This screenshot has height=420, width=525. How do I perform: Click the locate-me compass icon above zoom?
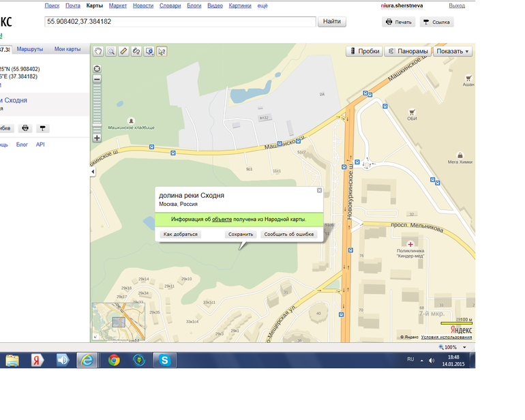[97, 68]
